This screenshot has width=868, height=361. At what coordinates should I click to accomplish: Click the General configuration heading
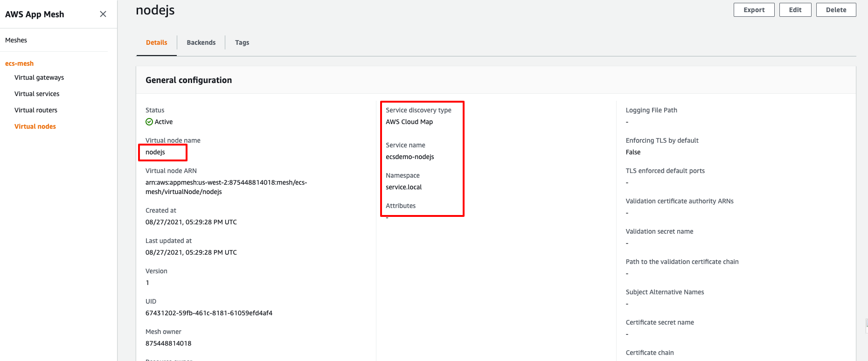(x=189, y=80)
